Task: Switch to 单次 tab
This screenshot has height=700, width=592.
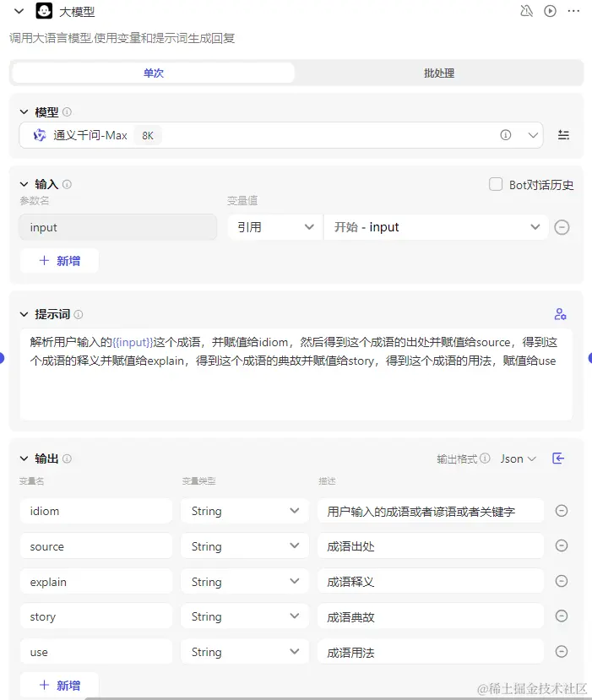Action: 153,73
